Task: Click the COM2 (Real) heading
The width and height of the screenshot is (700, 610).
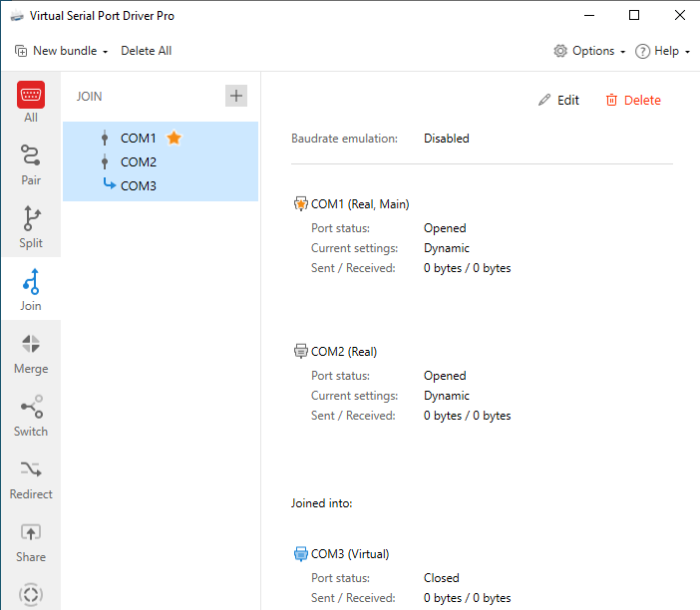Action: point(344,352)
